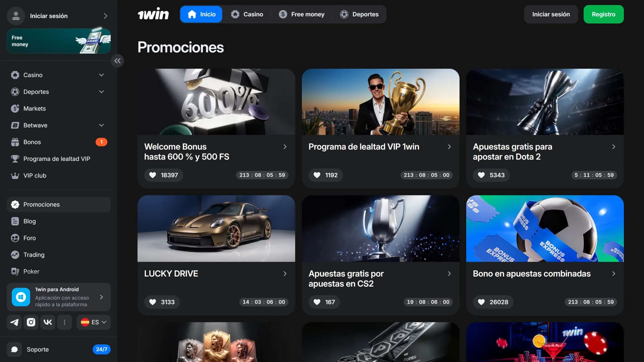Viewport: 644px width, 362px height.
Task: Click the 1win logo
Action: tap(153, 14)
